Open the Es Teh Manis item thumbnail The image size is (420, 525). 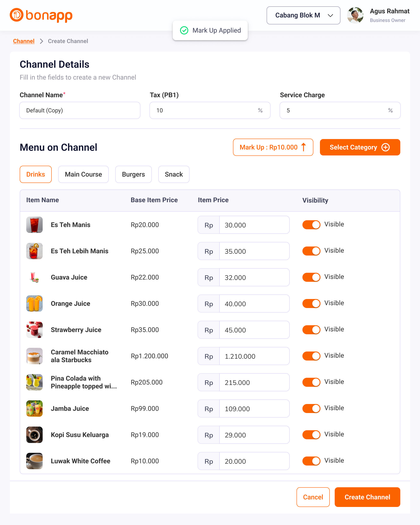(x=34, y=225)
